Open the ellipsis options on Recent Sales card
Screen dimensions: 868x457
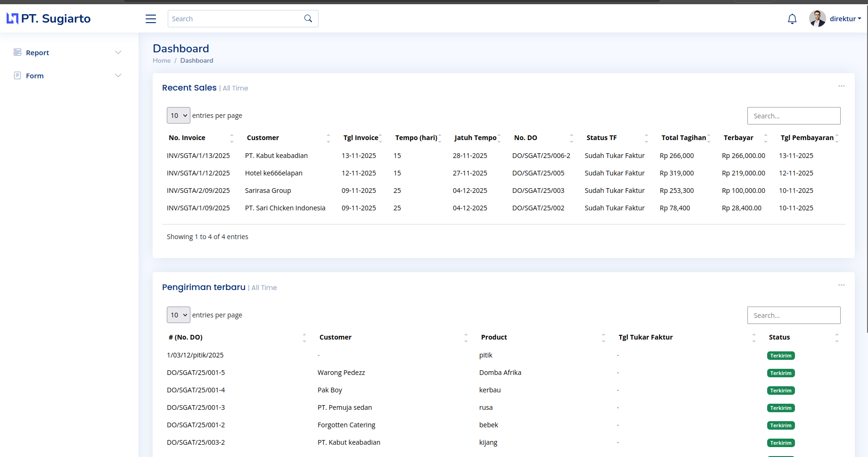842,86
